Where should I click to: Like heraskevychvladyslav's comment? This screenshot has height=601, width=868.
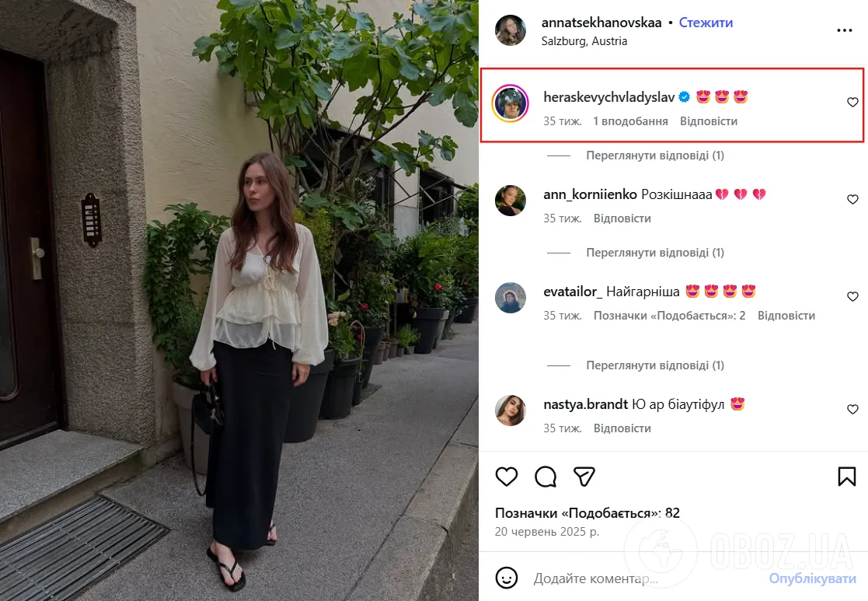click(x=852, y=102)
